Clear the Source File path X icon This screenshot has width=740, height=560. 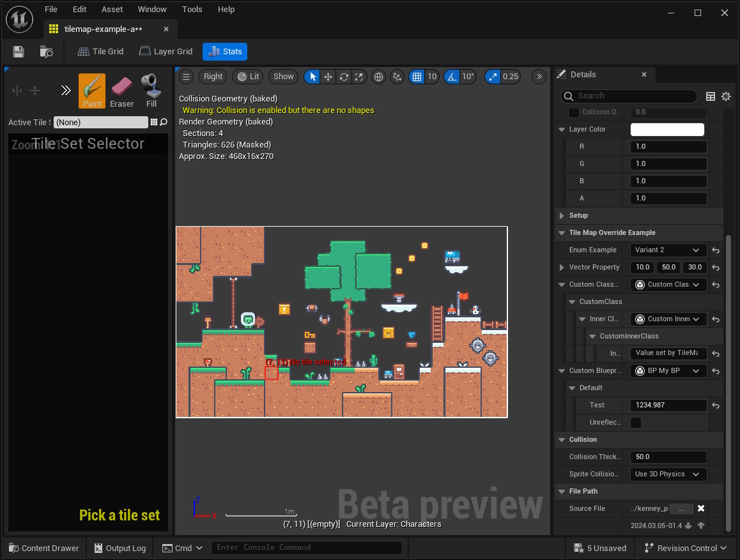click(701, 508)
